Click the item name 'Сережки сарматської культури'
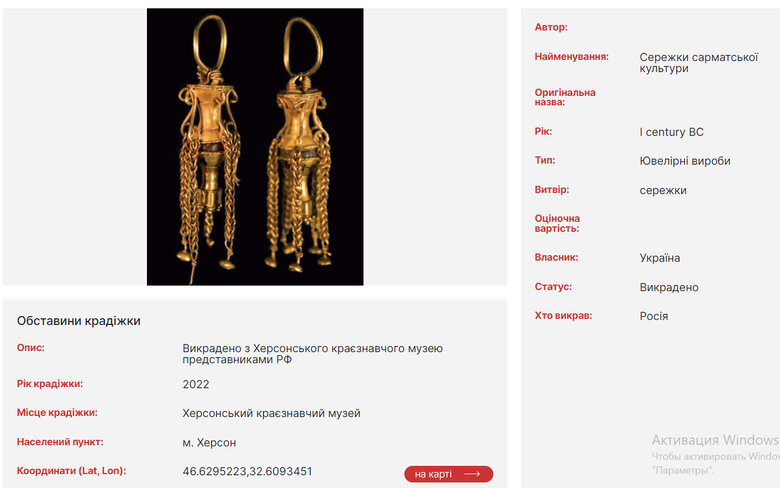Screen dimensions: 780x488 [698, 63]
